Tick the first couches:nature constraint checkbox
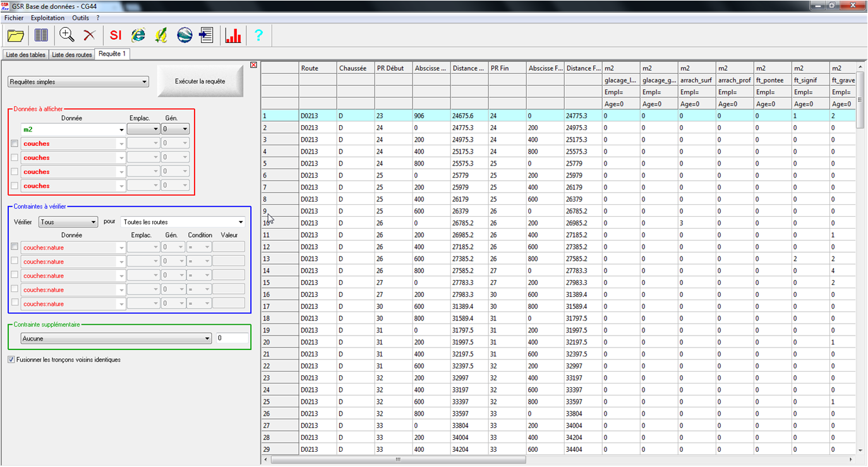This screenshot has height=467, width=868. pyautogui.click(x=15, y=247)
